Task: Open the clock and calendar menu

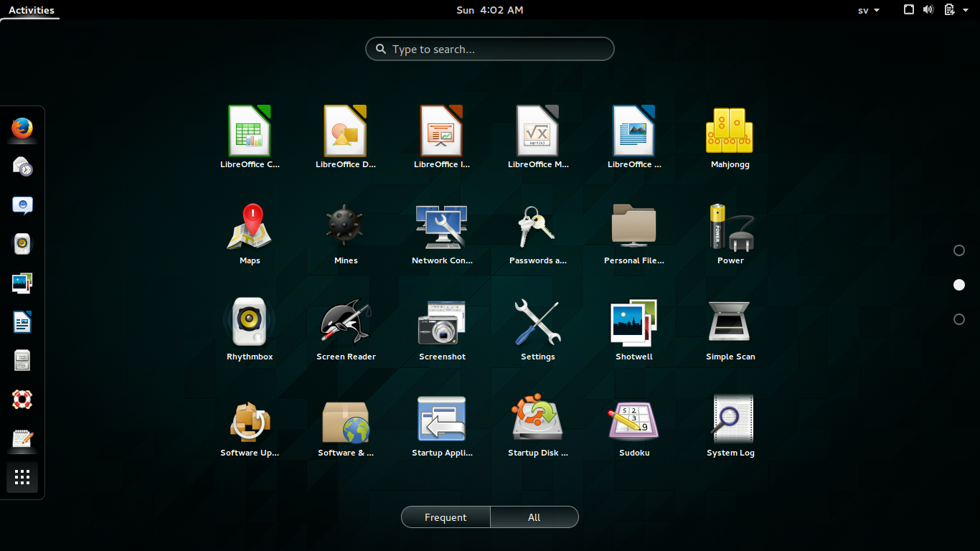Action: pyautogui.click(x=490, y=10)
